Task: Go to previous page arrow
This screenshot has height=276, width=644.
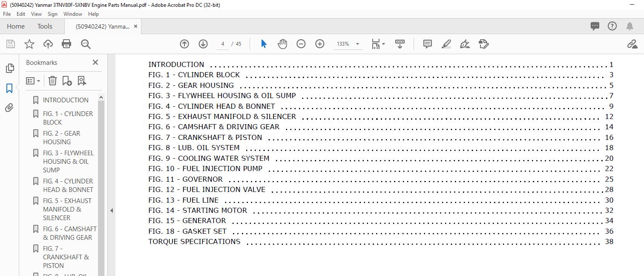Action: (x=184, y=44)
